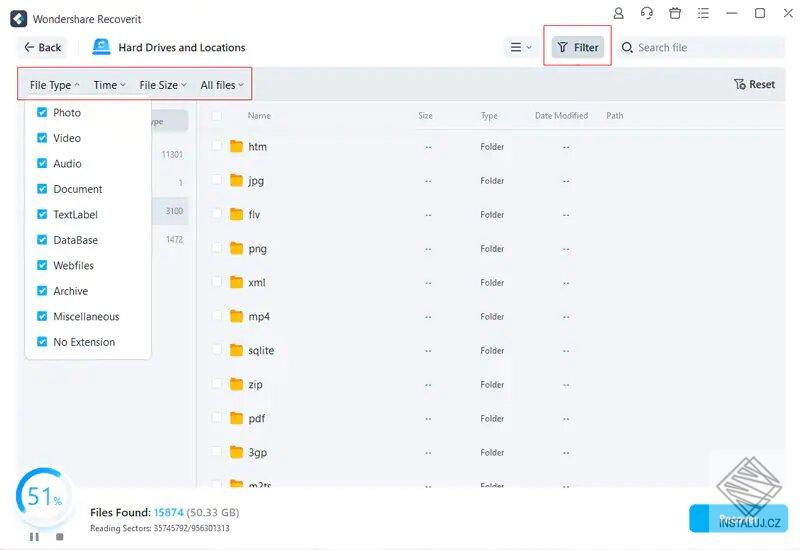This screenshot has width=800, height=550.
Task: Sort by the Path column header
Action: 615,116
